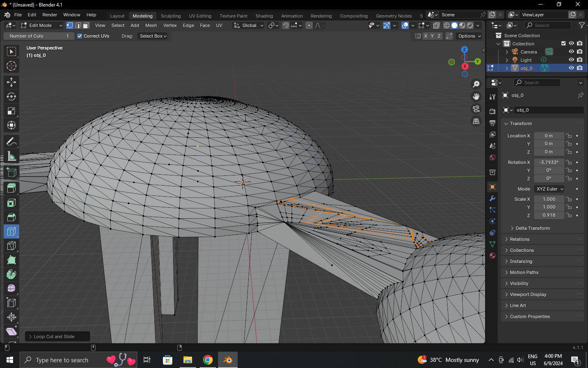Screen dimensions: 588x368
Task: Open the Modifiers wrench properties tab
Action: tap(492, 198)
